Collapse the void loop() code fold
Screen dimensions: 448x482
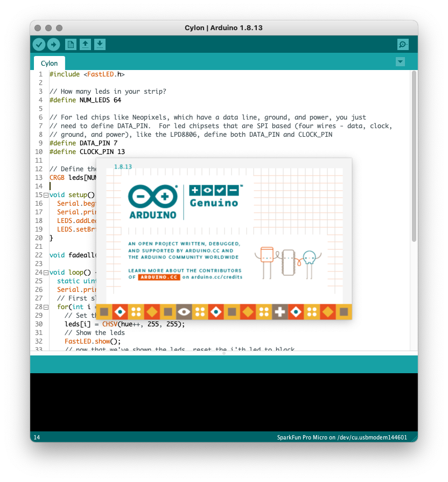coord(46,273)
